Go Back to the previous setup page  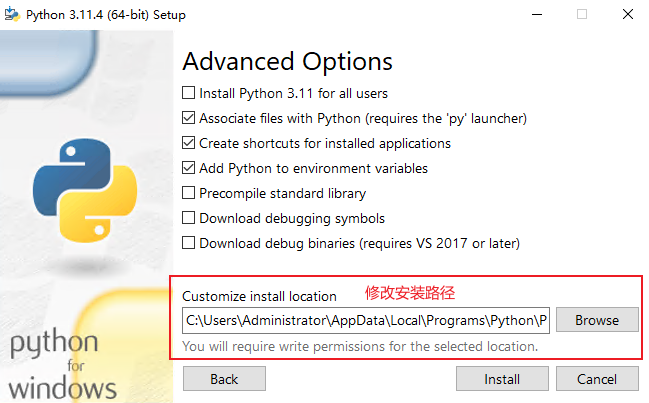click(x=224, y=379)
